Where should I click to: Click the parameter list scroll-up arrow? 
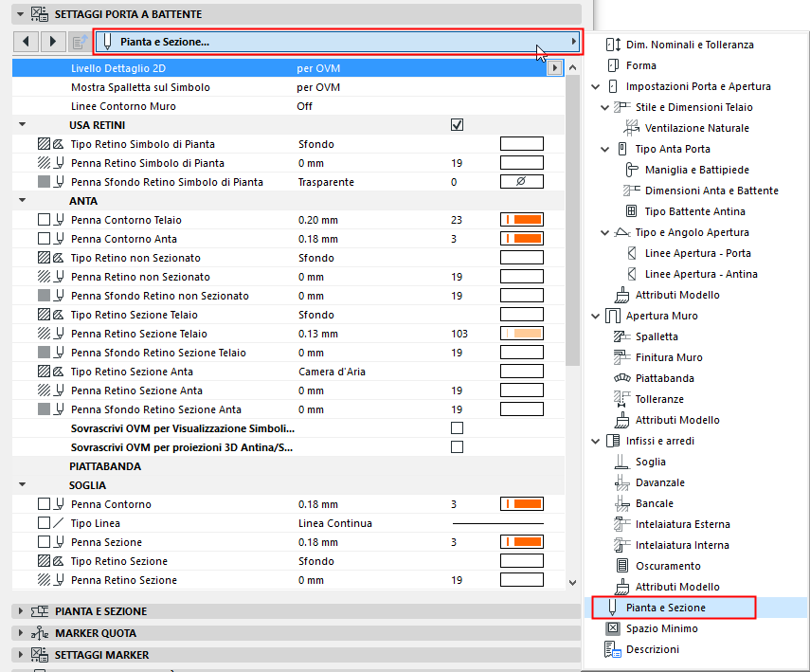tap(572, 67)
